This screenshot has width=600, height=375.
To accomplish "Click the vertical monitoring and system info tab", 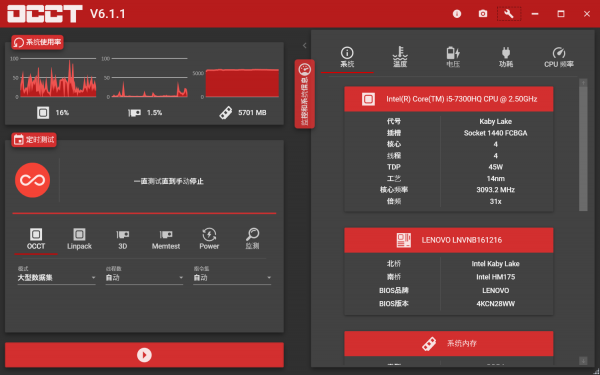I will point(305,94).
